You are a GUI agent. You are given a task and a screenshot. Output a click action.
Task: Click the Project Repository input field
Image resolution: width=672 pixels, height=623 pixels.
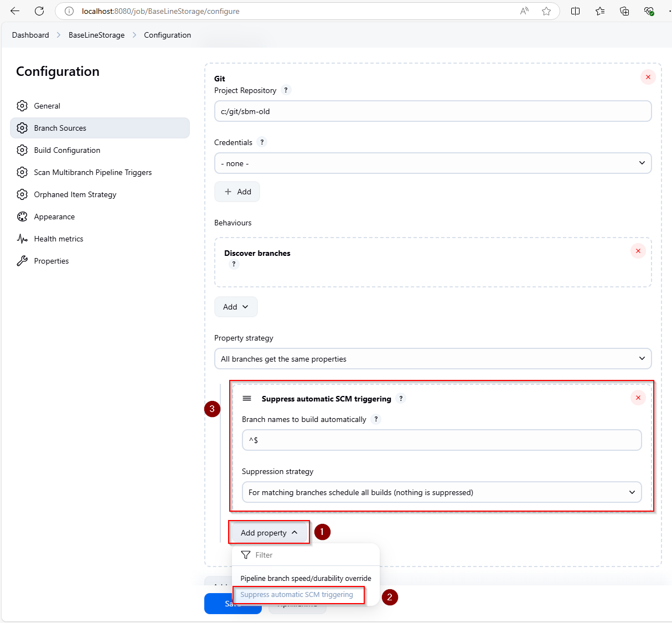[432, 111]
